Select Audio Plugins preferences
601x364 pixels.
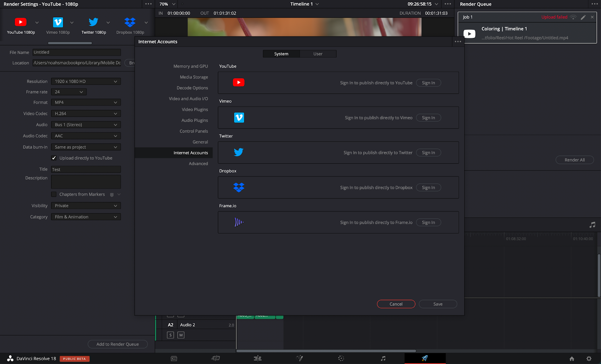tap(195, 121)
